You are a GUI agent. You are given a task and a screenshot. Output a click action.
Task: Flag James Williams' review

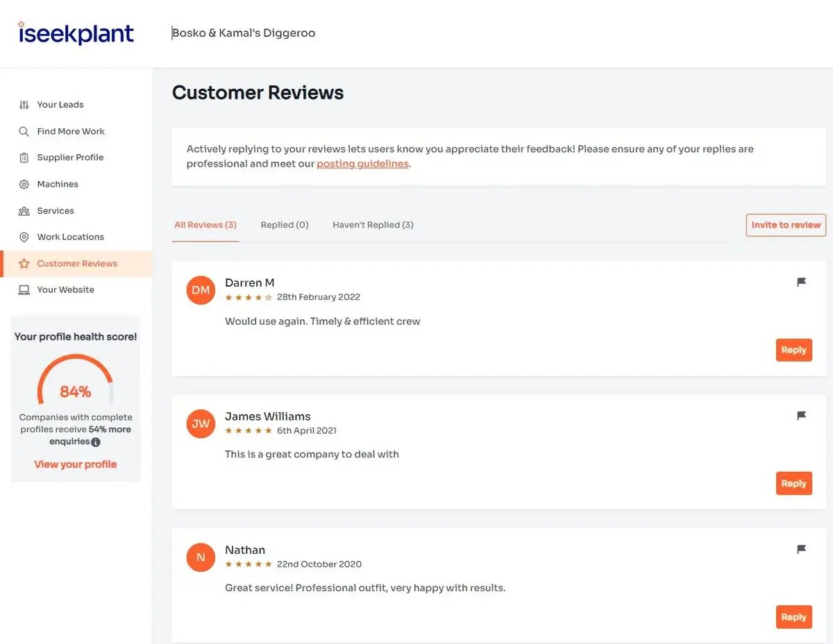(801, 416)
